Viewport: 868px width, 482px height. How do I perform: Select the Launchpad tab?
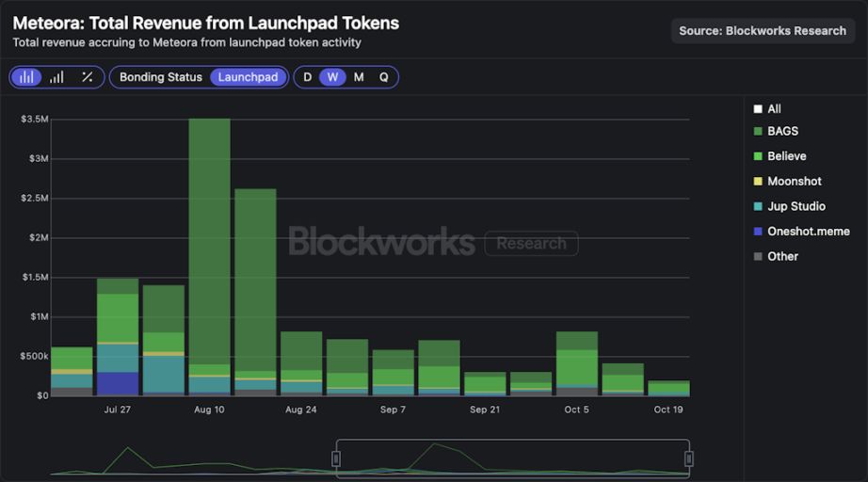point(248,77)
